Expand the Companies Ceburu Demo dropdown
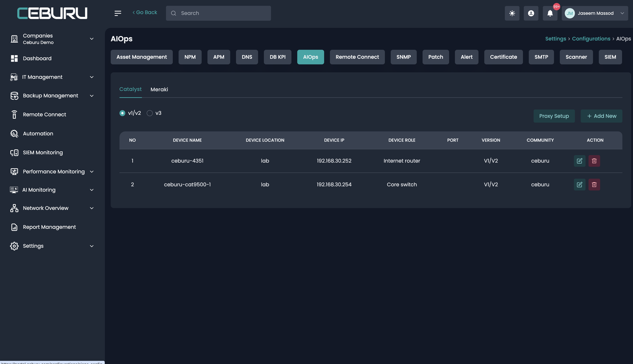Image resolution: width=633 pixels, height=364 pixels. pos(92,39)
